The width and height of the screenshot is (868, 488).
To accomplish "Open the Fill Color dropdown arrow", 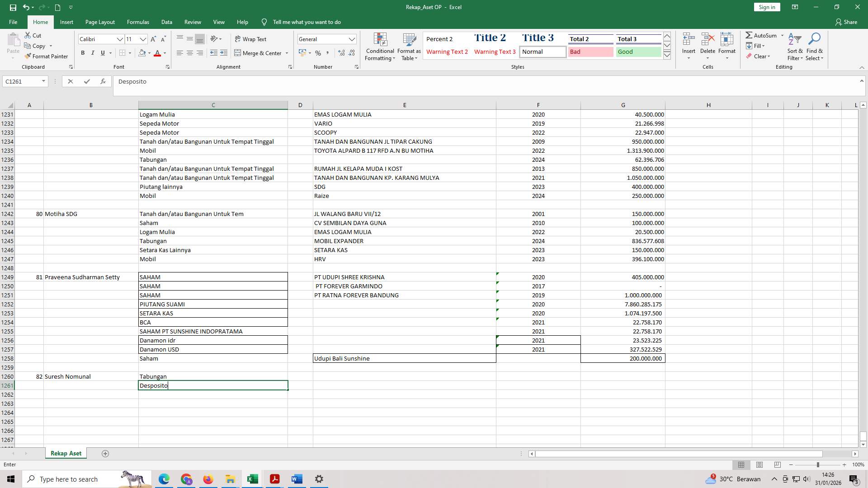I will pos(149,53).
